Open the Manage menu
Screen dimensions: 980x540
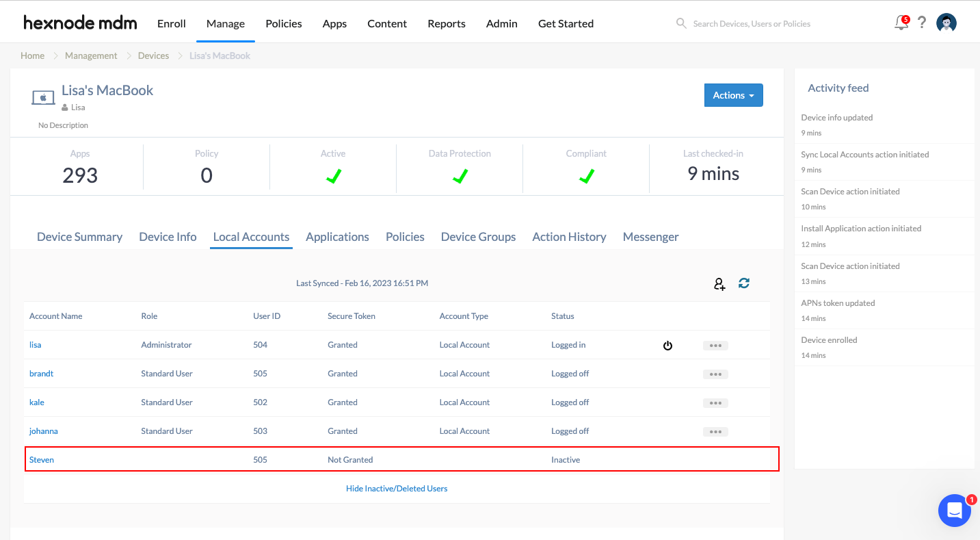pos(226,23)
